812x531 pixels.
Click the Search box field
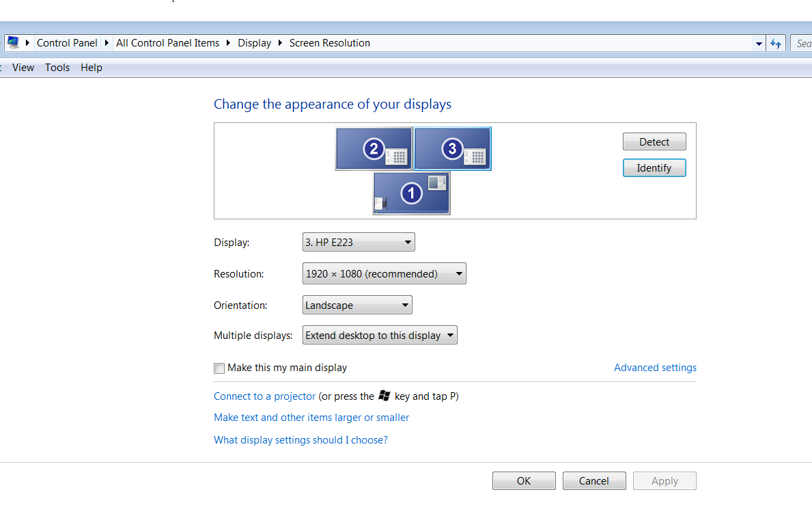[801, 44]
